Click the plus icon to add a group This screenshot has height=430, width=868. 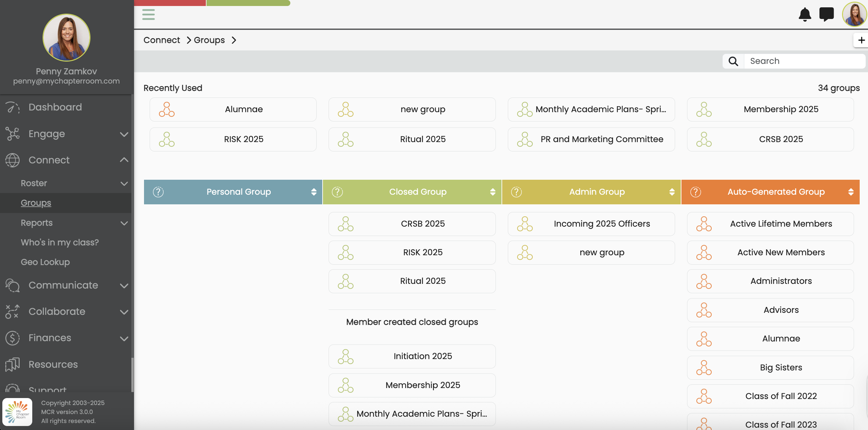point(861,40)
